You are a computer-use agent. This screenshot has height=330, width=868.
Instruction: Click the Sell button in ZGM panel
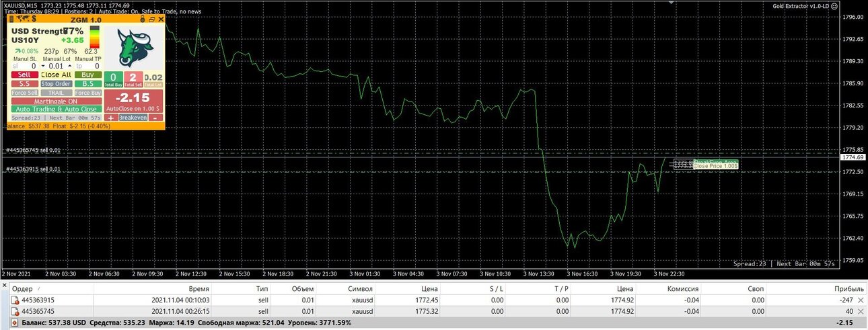point(24,75)
